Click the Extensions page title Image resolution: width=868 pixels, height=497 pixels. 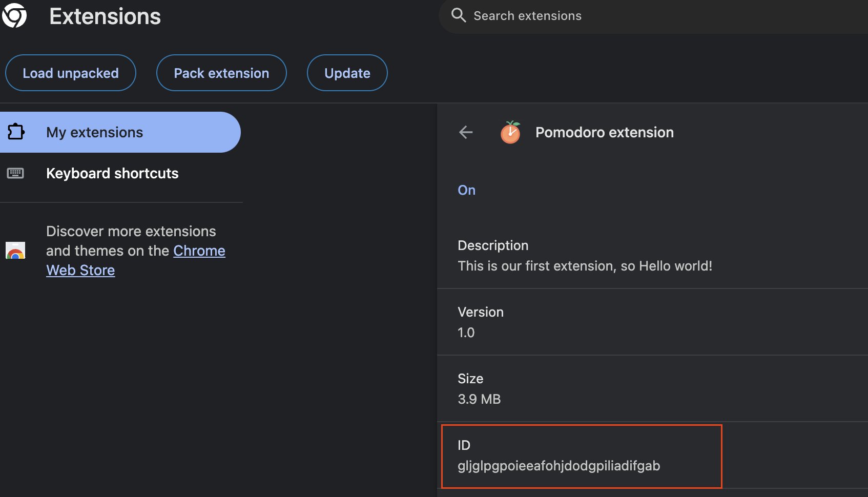click(x=105, y=16)
